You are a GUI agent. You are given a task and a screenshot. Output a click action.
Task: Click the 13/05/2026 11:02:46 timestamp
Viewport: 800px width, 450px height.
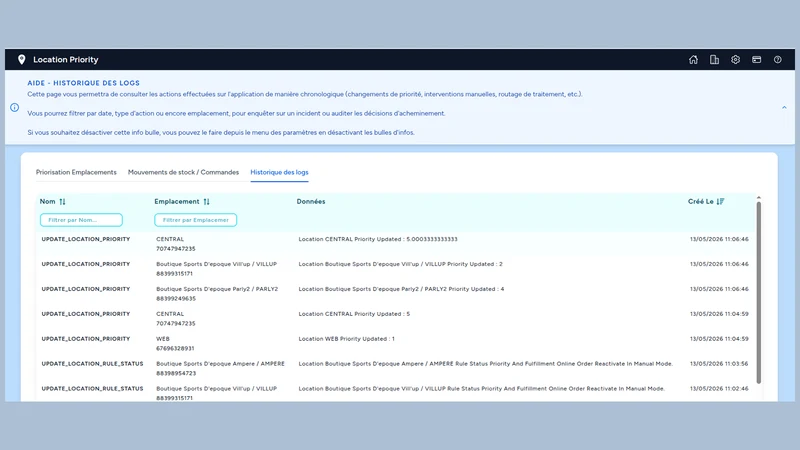click(719, 389)
